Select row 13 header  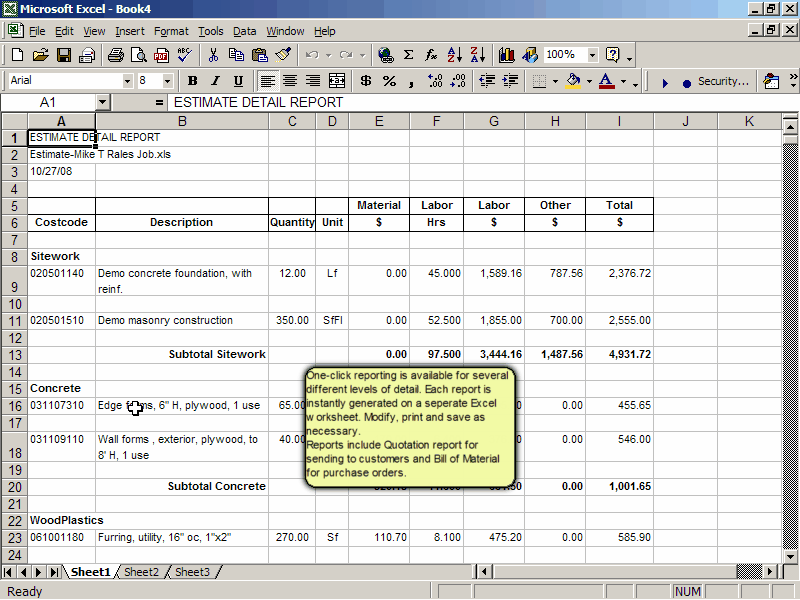(x=15, y=355)
